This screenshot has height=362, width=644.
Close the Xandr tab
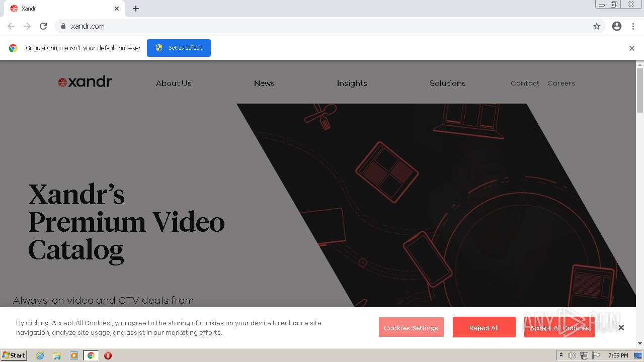pos(117,9)
